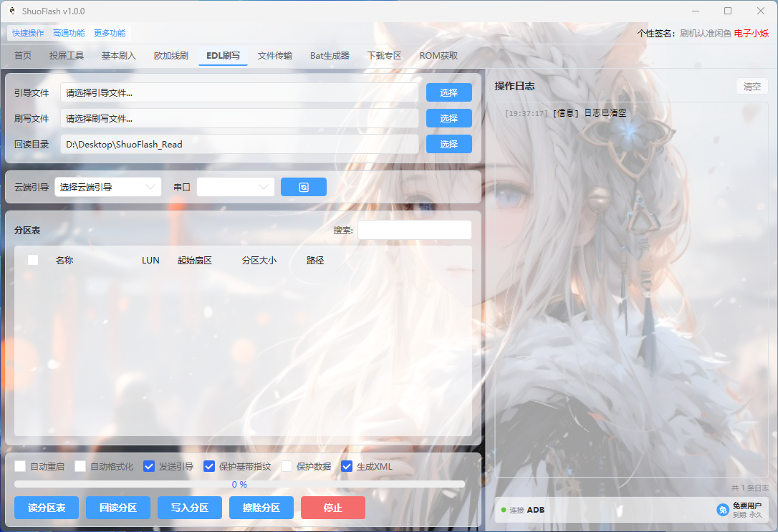Click the 分区大小 column header
Viewport: 778px width, 532px height.
[259, 261]
